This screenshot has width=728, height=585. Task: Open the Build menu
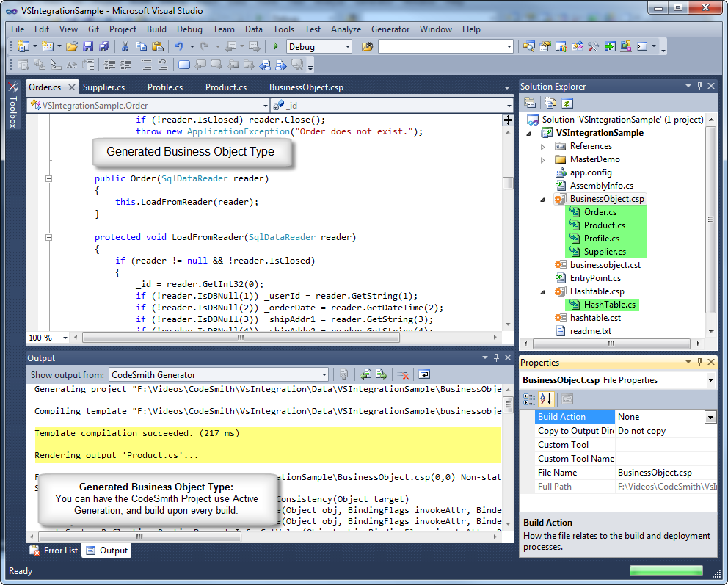tap(156, 29)
